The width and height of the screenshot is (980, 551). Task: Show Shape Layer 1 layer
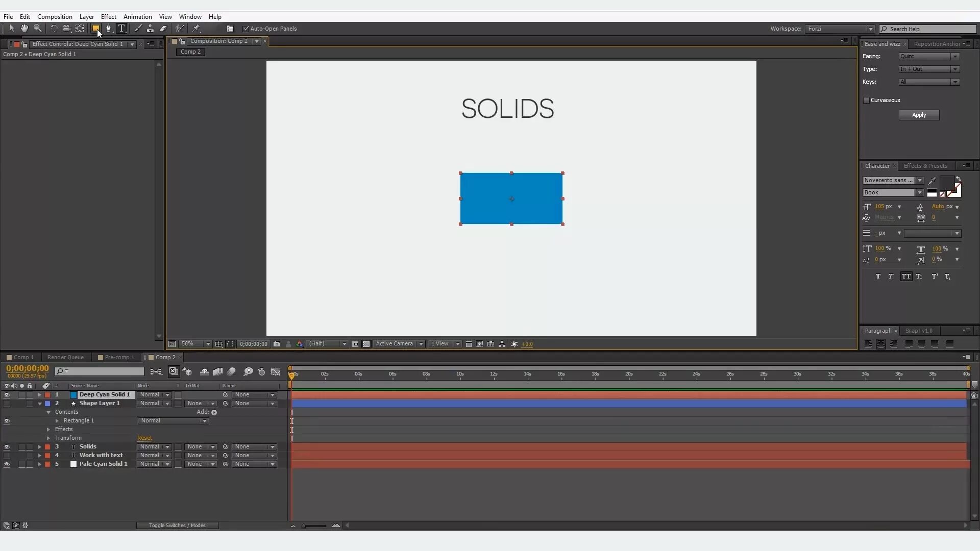tap(7, 404)
